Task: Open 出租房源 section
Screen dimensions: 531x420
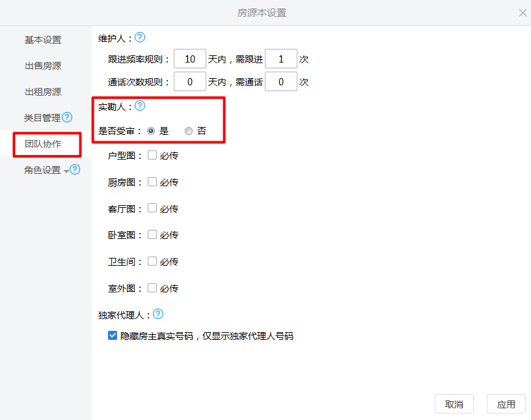Action: 43,92
